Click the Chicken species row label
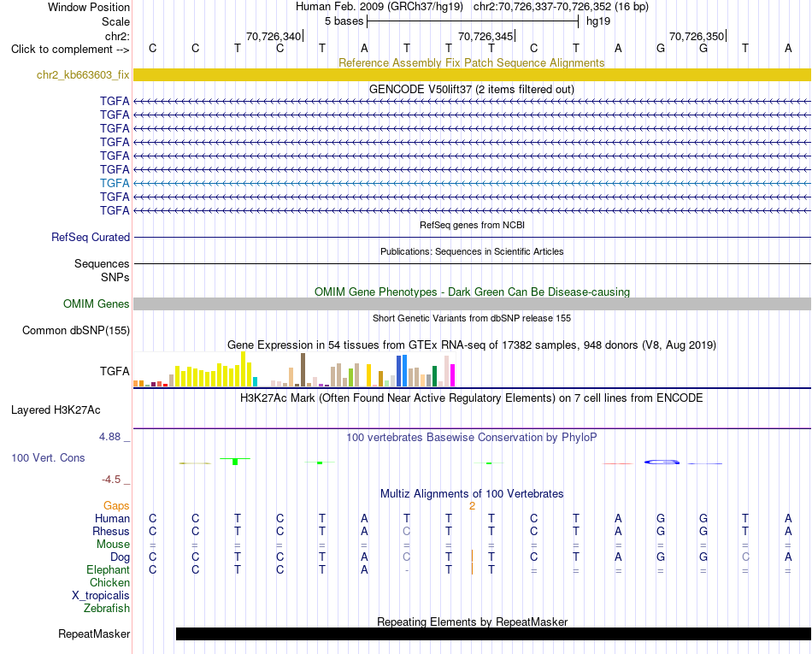Viewport: 812px width, 654px height. click(x=109, y=583)
